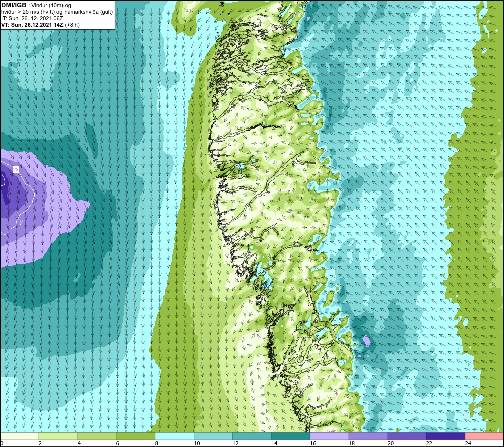Click legend scale value 14
Image resolution: width=504 pixels, height=447 pixels.
tap(274, 443)
